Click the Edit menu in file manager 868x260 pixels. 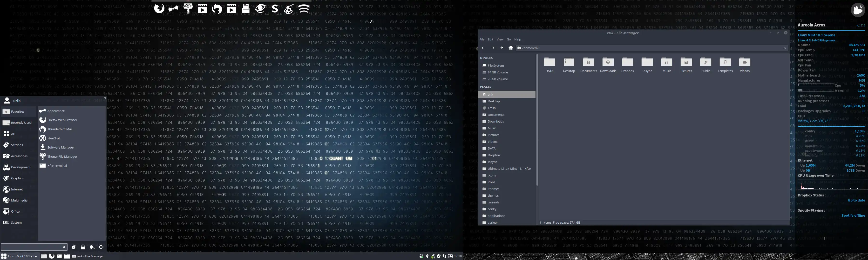490,39
